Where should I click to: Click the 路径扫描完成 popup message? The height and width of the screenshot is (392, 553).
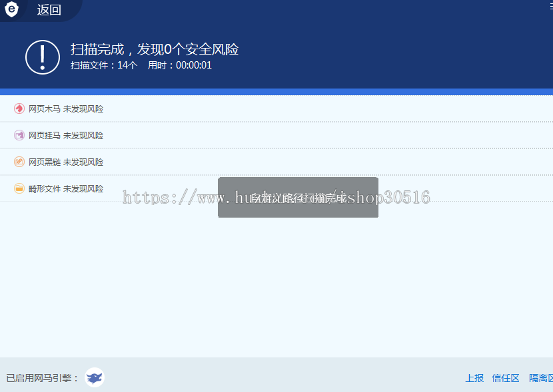[297, 197]
